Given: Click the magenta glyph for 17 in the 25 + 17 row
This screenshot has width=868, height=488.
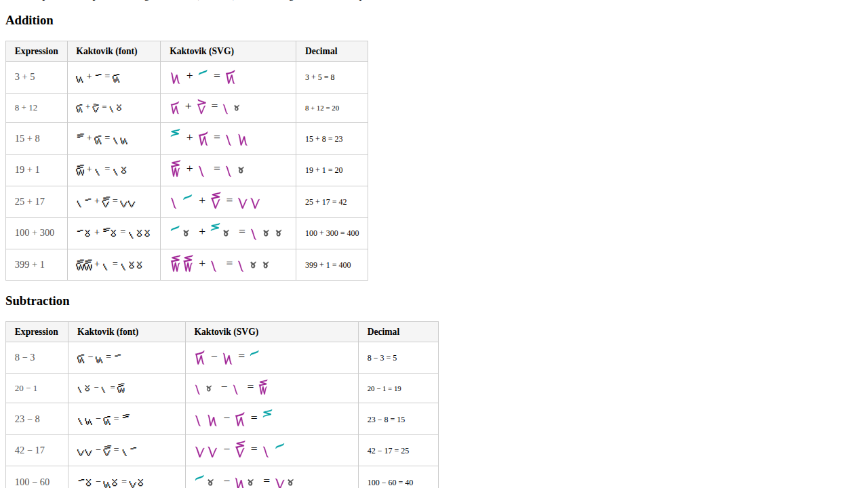Looking at the screenshot, I should pos(216,199).
